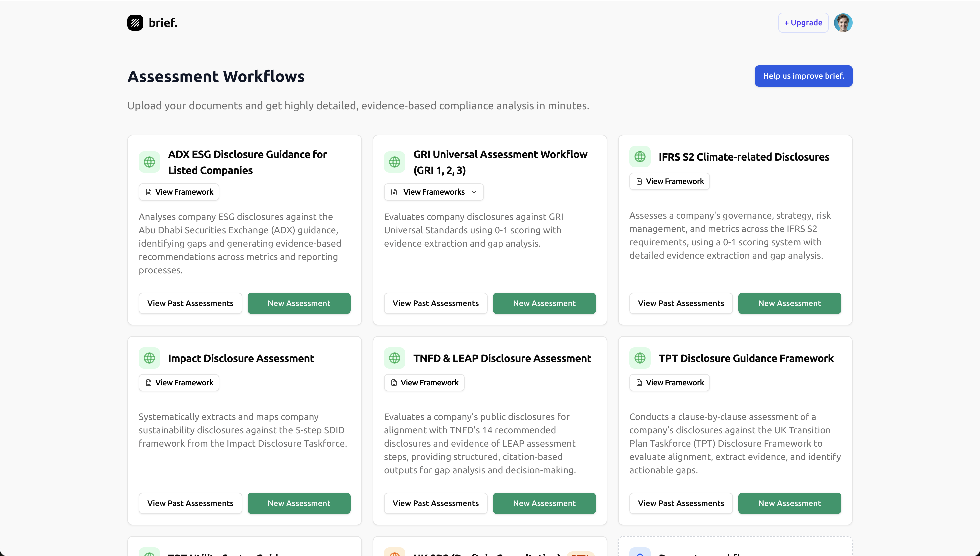The image size is (980, 556).
Task: Click globe icon on GRI Universal Assessment card
Action: coord(394,162)
